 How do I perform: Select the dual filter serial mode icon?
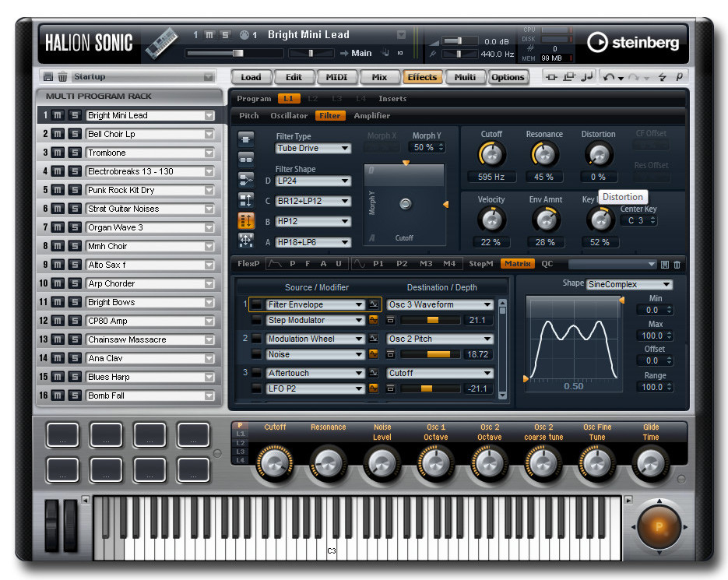coord(246,159)
